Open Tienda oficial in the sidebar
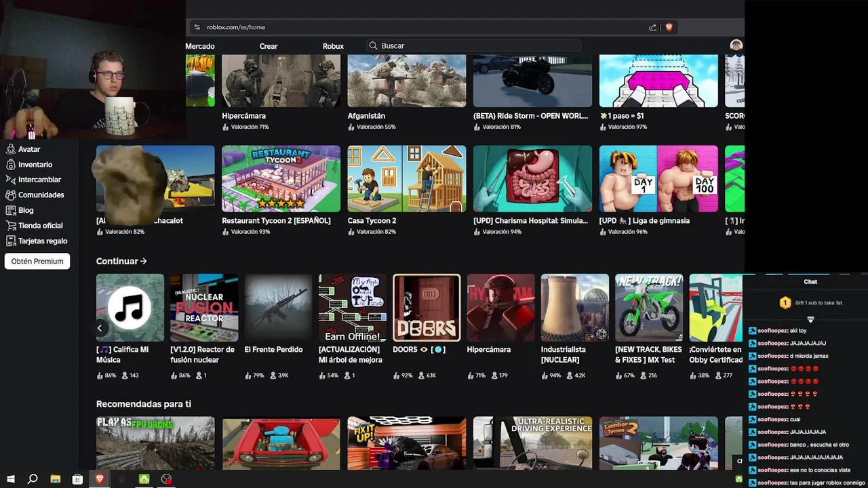 [x=34, y=226]
